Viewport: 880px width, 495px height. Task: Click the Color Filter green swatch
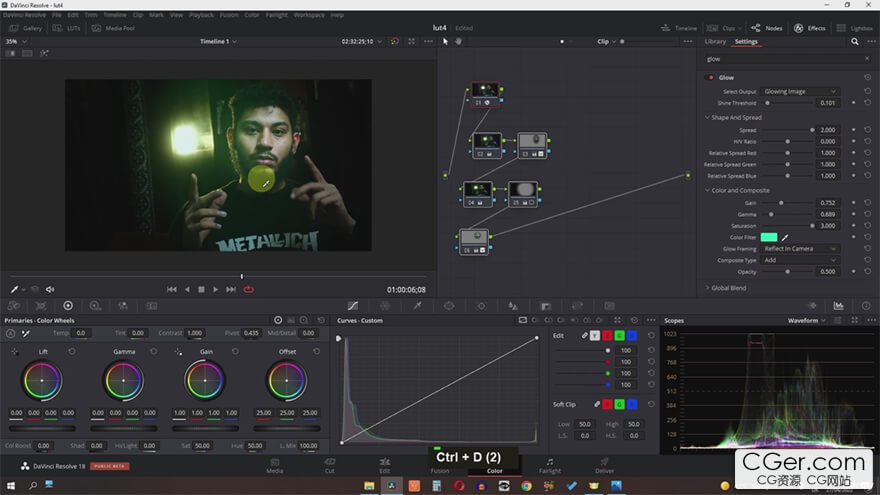click(768, 237)
